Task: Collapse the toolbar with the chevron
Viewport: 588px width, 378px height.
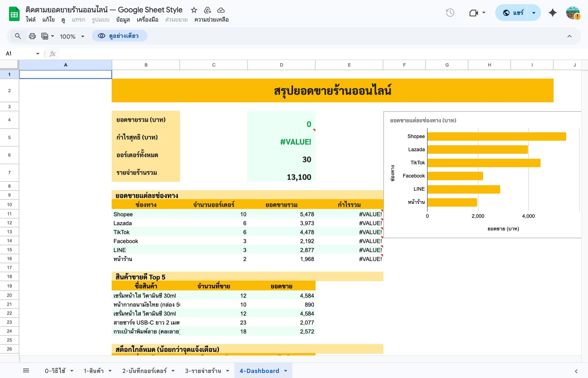Action: pyautogui.click(x=569, y=36)
